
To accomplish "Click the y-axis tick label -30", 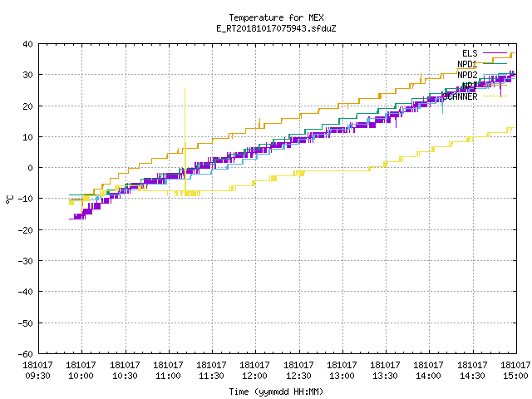I will (26, 261).
